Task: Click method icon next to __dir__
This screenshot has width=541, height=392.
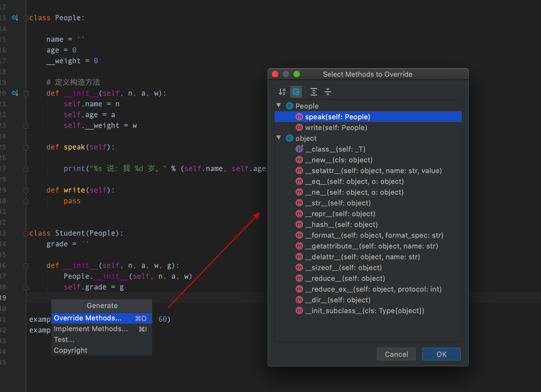Action: 299,300
